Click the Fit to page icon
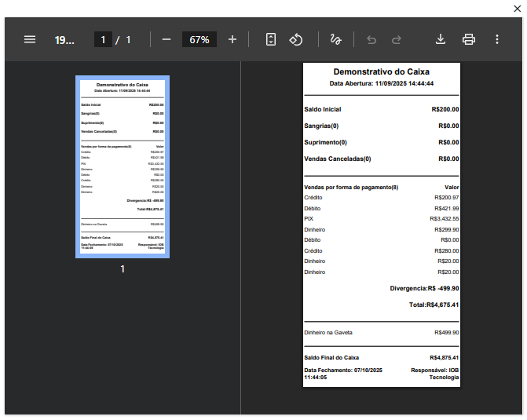This screenshot has height=420, width=527. click(x=271, y=39)
